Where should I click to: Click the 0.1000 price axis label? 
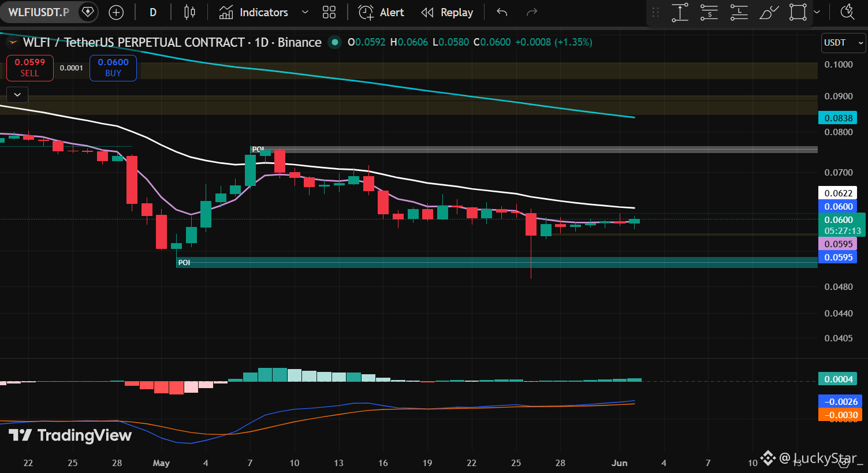pos(839,64)
